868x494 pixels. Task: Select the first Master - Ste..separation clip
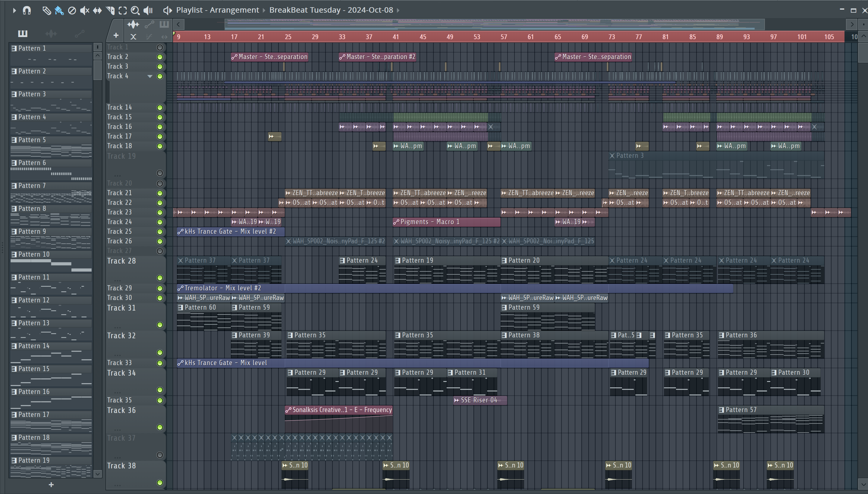pos(269,57)
